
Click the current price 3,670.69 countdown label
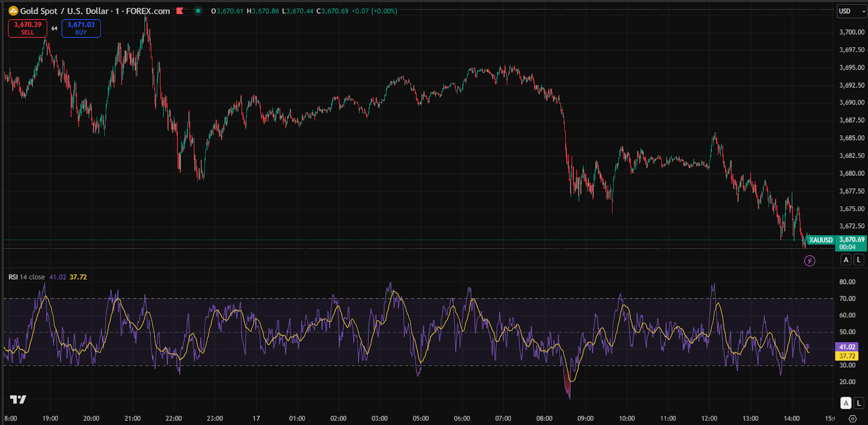coord(851,243)
